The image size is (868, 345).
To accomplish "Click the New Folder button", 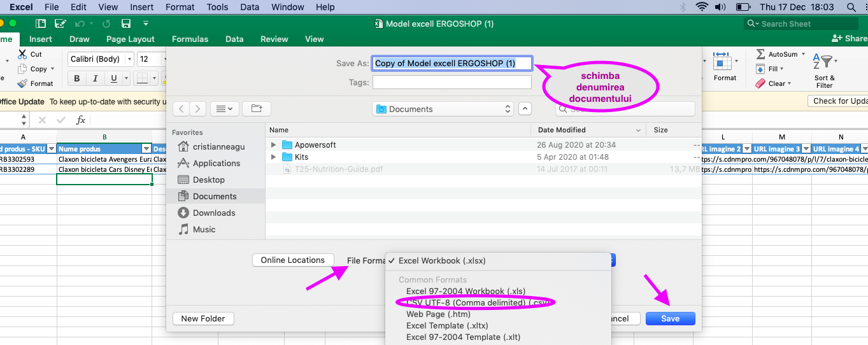I will tap(203, 318).
